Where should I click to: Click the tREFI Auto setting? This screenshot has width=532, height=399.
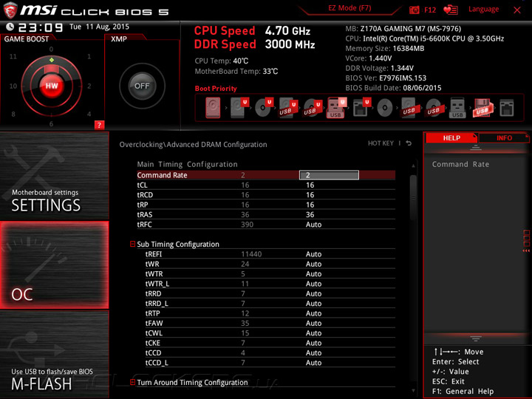pos(313,253)
